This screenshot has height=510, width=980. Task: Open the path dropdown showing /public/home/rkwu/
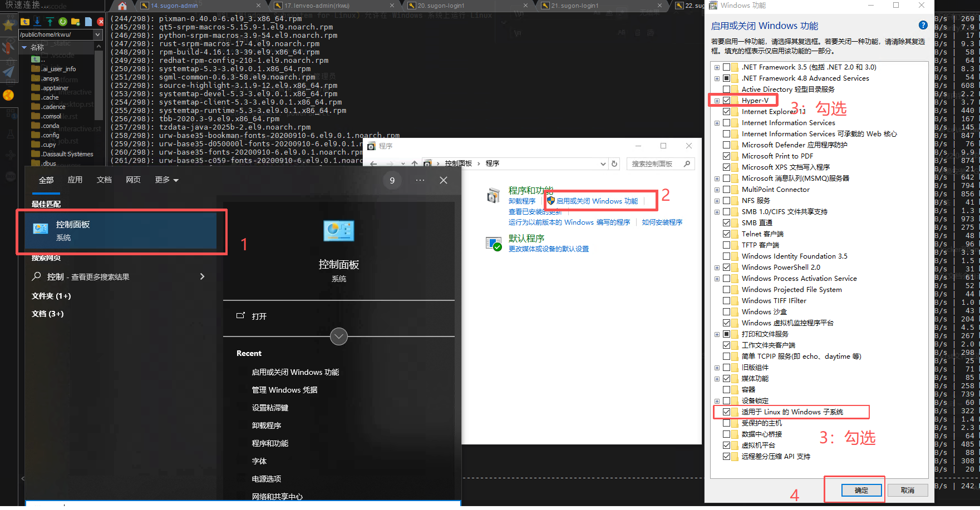coord(98,34)
